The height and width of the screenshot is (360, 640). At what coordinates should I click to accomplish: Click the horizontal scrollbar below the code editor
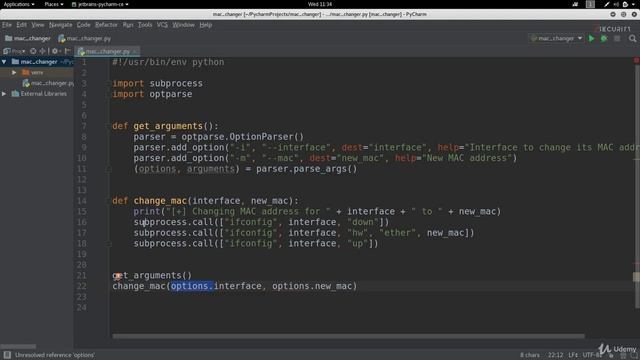click(x=349, y=336)
